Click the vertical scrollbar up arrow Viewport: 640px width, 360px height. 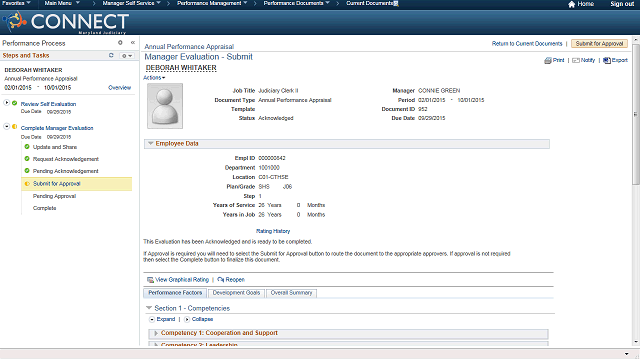636,40
